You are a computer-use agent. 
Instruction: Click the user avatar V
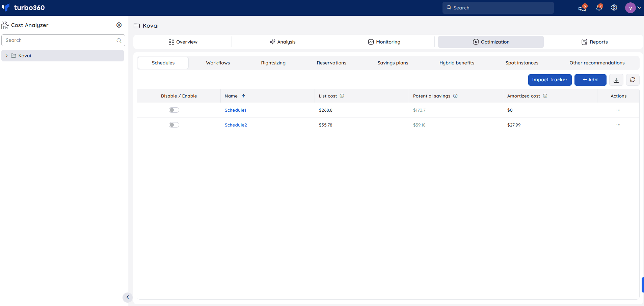click(630, 8)
